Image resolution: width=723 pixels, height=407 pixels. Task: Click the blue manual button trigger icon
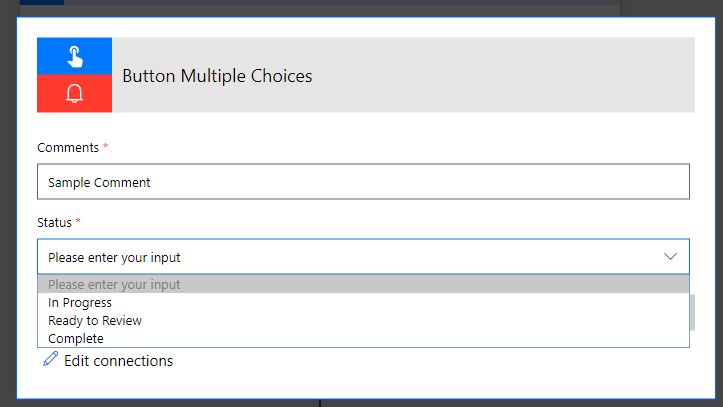(x=74, y=57)
